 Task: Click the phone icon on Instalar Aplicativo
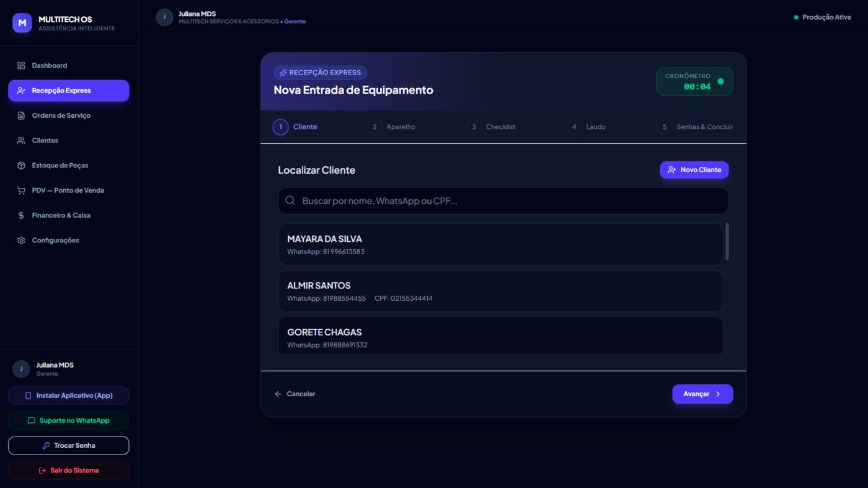point(28,396)
